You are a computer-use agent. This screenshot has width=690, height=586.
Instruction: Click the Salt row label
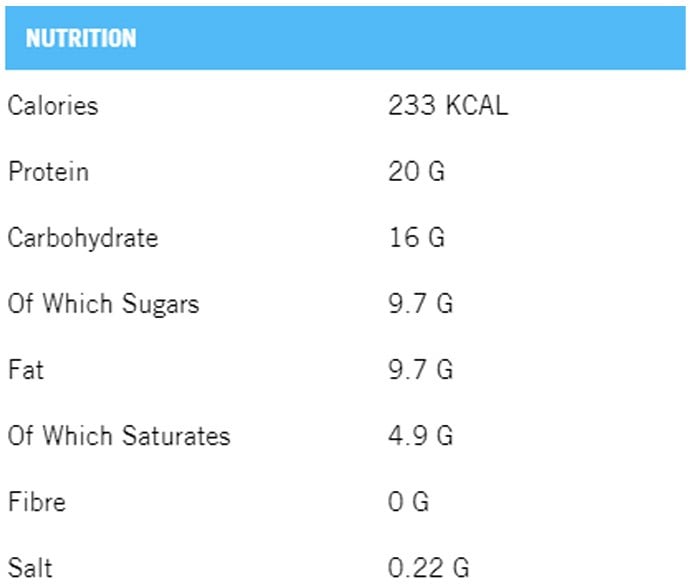click(x=30, y=568)
